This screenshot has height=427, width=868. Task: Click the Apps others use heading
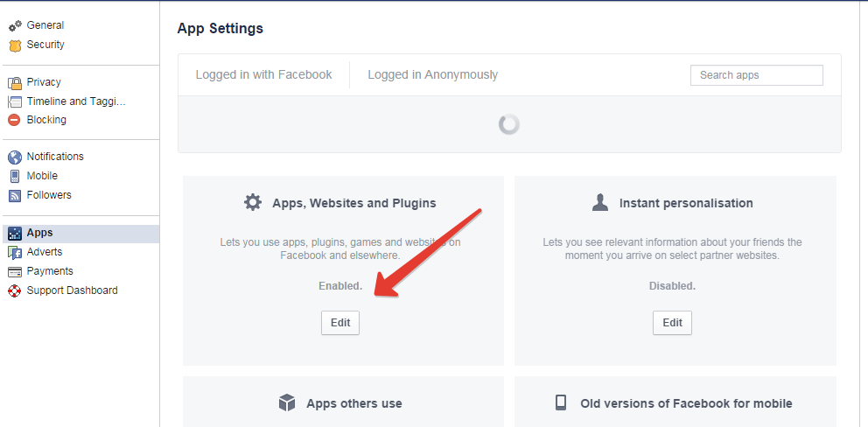tap(353, 403)
